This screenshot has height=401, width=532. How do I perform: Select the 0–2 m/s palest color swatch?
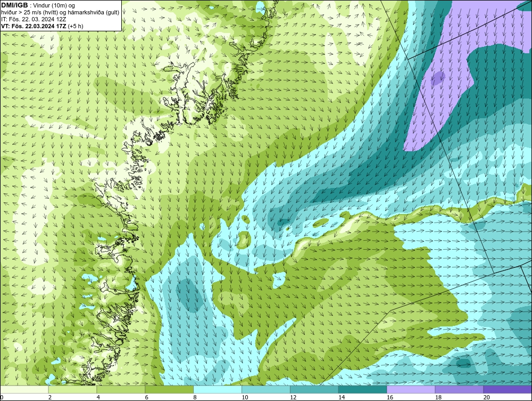(x=24, y=389)
